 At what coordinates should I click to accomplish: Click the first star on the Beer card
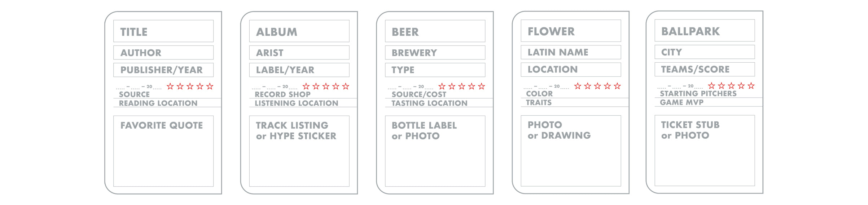pyautogui.click(x=442, y=86)
